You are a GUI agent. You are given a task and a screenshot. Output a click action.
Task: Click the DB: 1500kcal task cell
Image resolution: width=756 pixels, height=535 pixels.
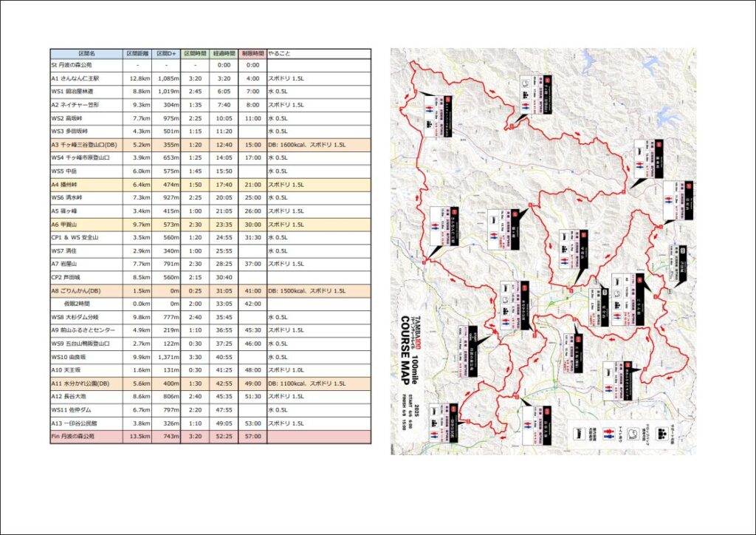318,290
